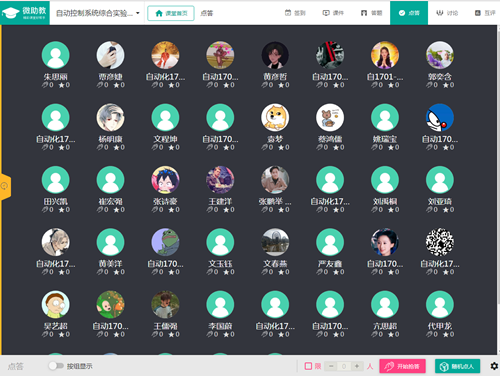Open the settings gear at bottom right
Image resolution: width=500 pixels, height=376 pixels.
(494, 366)
